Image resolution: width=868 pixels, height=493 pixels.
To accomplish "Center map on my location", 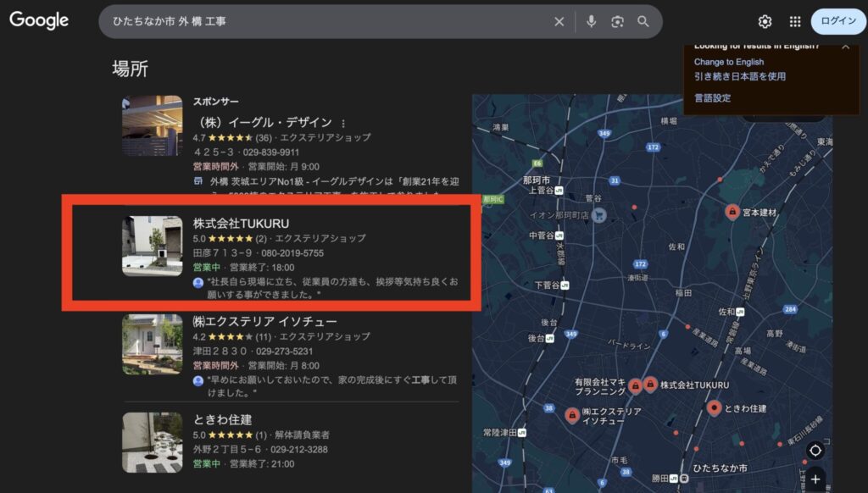I will pos(815,451).
